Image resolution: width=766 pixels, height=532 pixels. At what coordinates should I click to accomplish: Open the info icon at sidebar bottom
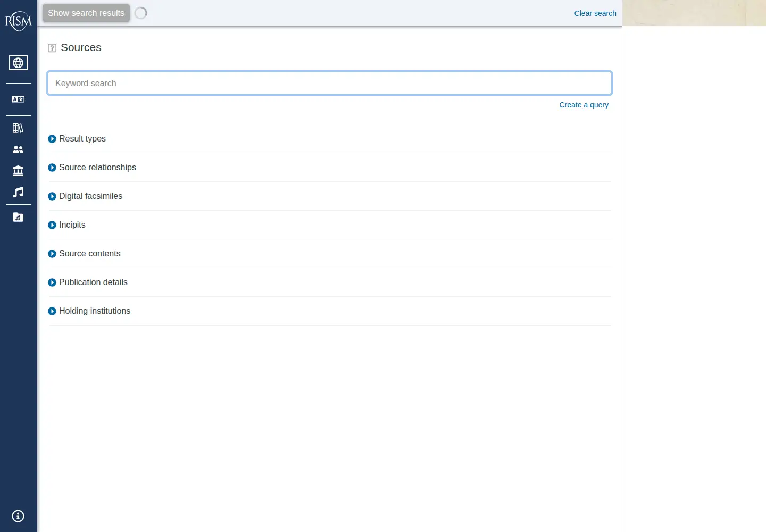(x=18, y=516)
